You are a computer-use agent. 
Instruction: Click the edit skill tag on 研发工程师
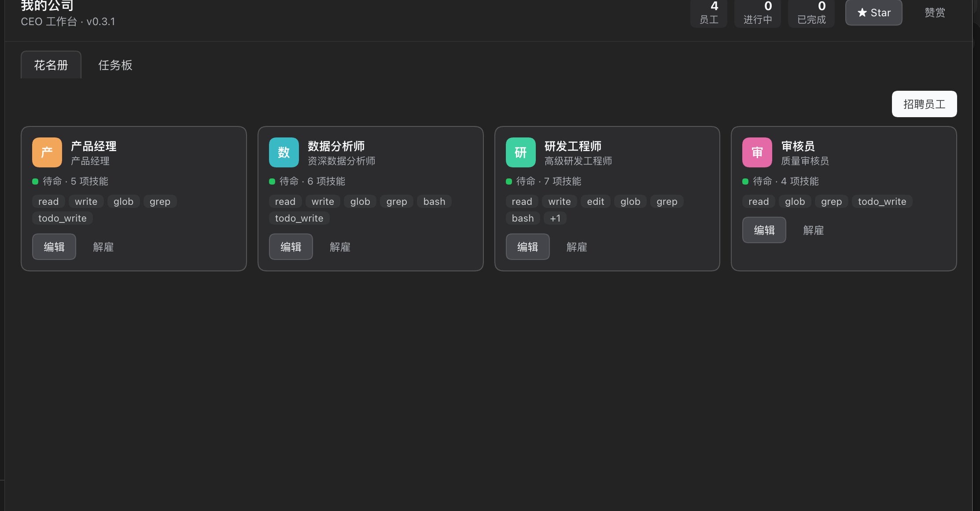pyautogui.click(x=596, y=201)
